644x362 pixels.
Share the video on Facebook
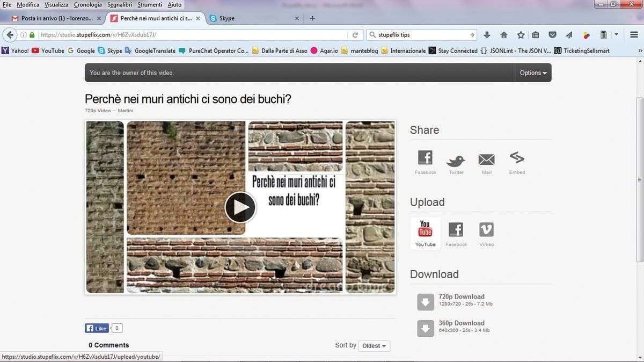click(425, 162)
